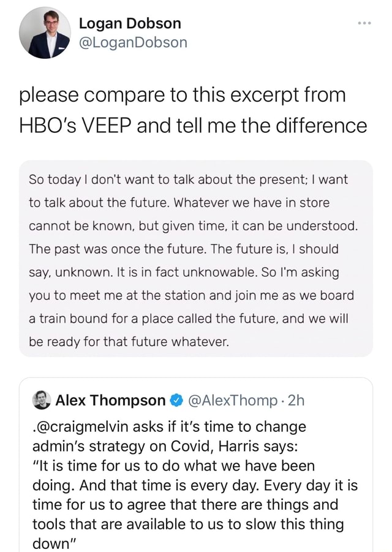Visit the @AlexThomp handle
392x552 pixels.
[232, 401]
